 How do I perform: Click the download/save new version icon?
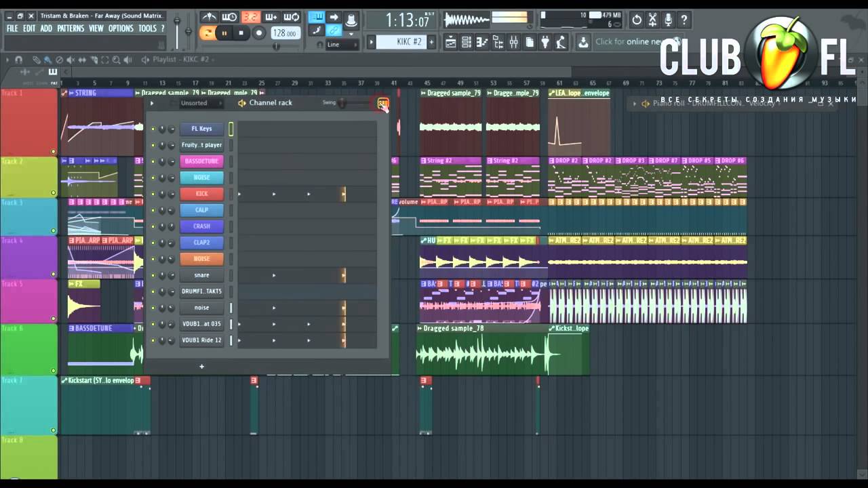tap(583, 42)
